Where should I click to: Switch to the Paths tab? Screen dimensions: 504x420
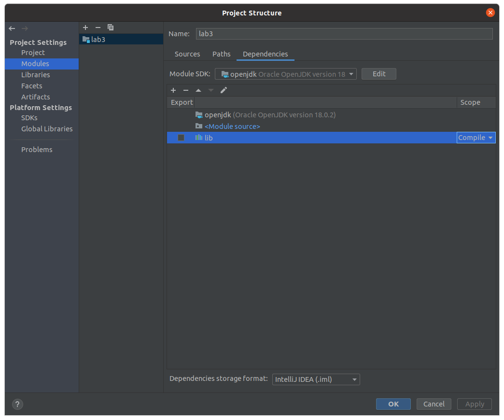pyautogui.click(x=222, y=54)
